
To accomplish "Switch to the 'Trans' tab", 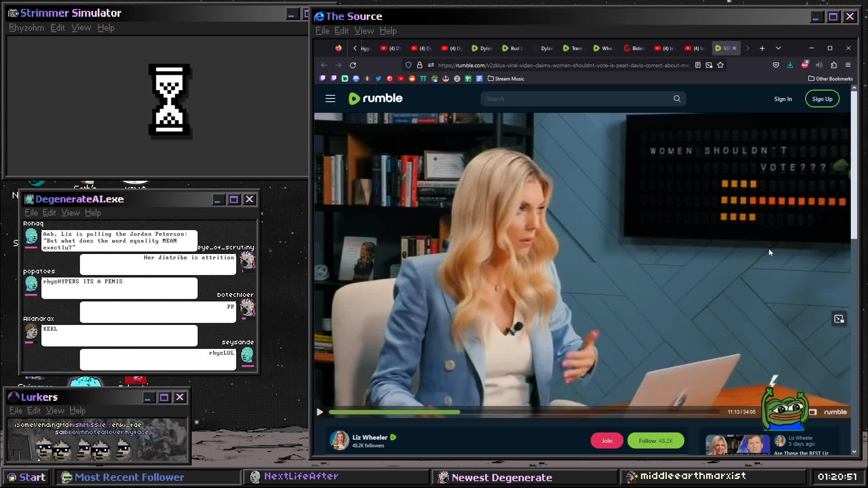I will point(573,48).
